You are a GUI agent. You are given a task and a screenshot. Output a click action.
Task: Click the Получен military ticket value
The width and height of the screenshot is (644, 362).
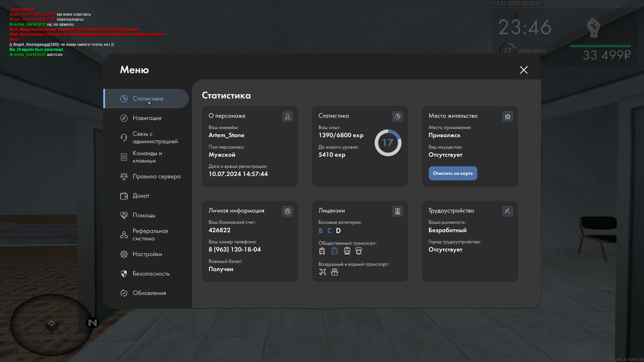tap(221, 269)
